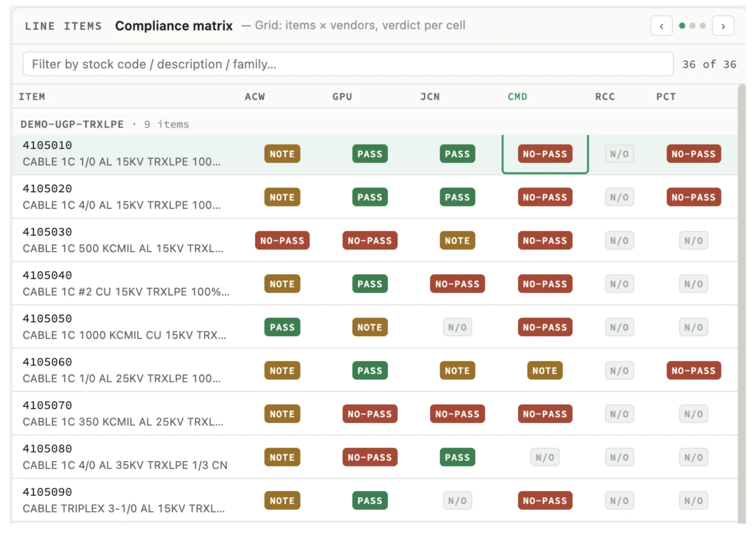This screenshot has width=756, height=533.
Task: Open NO-PASS verdict for 4105090 under CMD
Action: pos(545,500)
